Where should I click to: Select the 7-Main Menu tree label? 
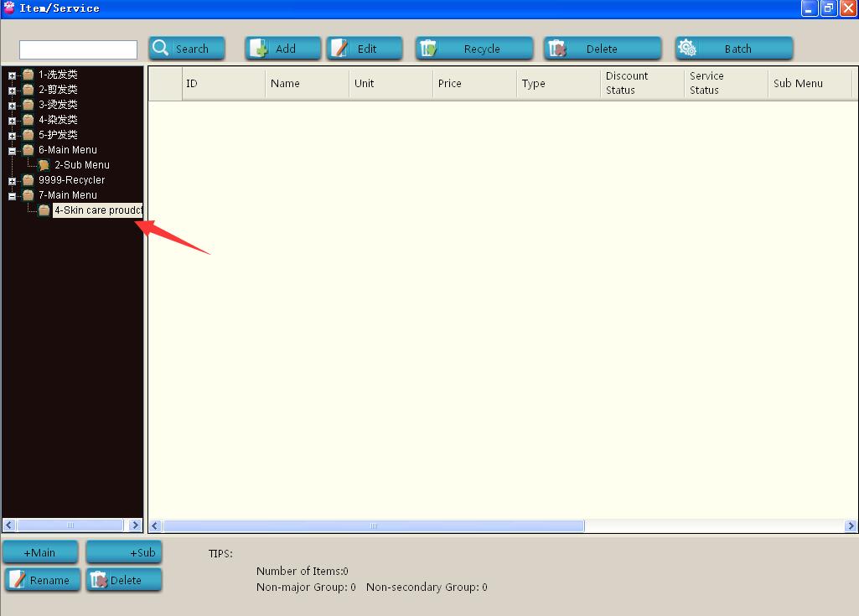(x=67, y=195)
